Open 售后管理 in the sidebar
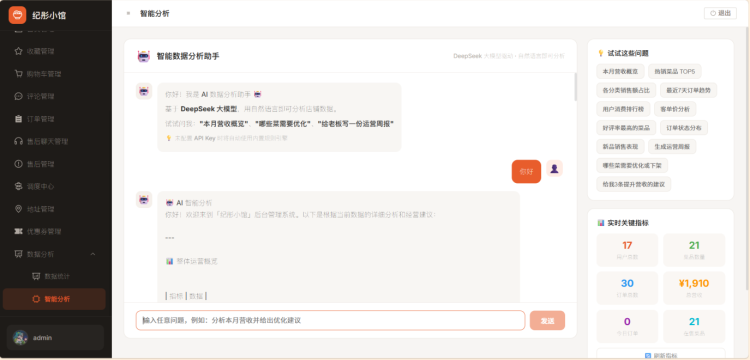Image resolution: width=750 pixels, height=360 pixels. 55,164
